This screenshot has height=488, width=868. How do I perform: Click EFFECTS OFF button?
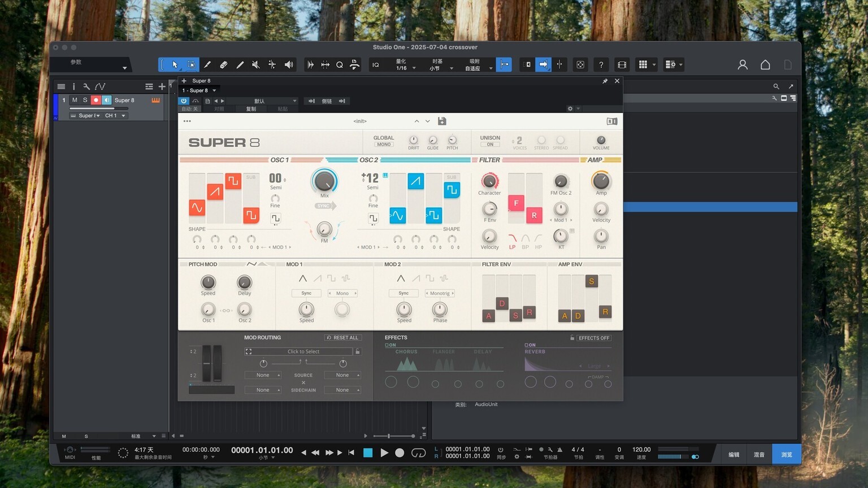594,338
